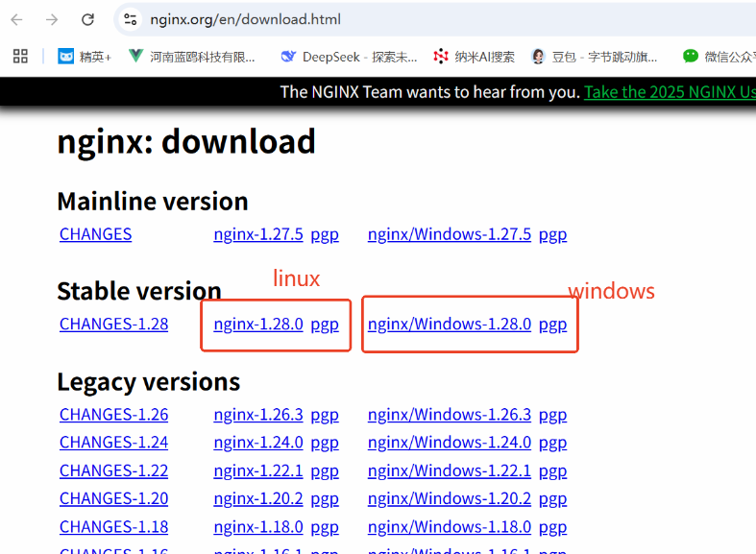Click the Mainline version heading
This screenshot has height=554, width=756.
click(x=153, y=201)
